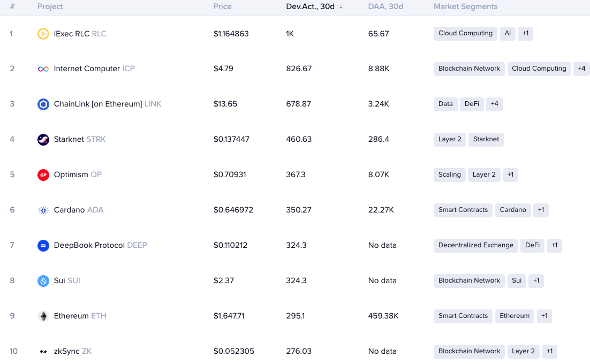Click the Starknet logo icon

tap(43, 140)
